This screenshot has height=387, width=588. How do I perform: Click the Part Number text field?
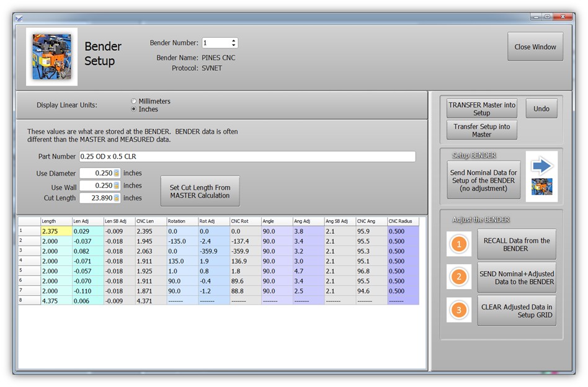point(247,157)
